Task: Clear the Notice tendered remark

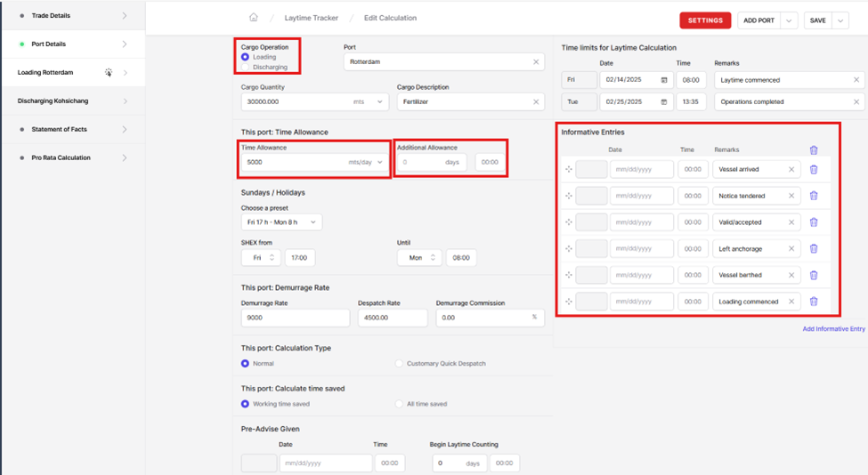Action: (791, 196)
